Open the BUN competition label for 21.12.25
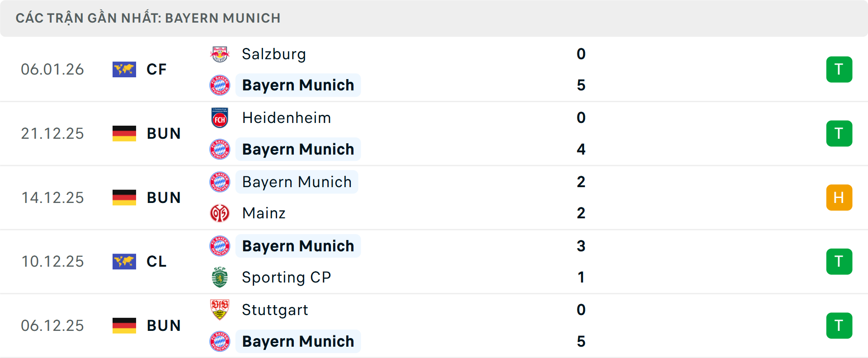Image resolution: width=868 pixels, height=358 pixels. 164,133
